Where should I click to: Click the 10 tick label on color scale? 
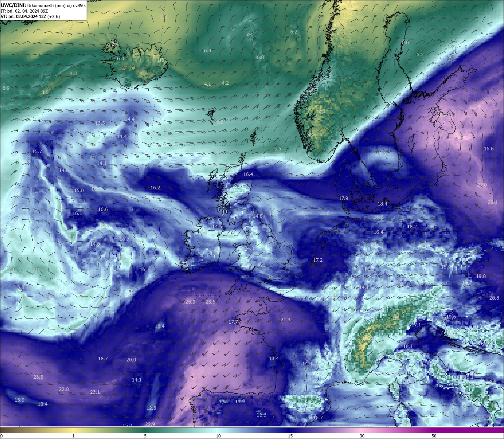point(218,436)
